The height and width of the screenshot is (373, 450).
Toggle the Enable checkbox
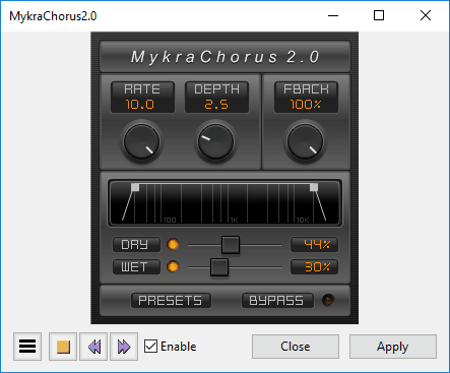(x=151, y=346)
